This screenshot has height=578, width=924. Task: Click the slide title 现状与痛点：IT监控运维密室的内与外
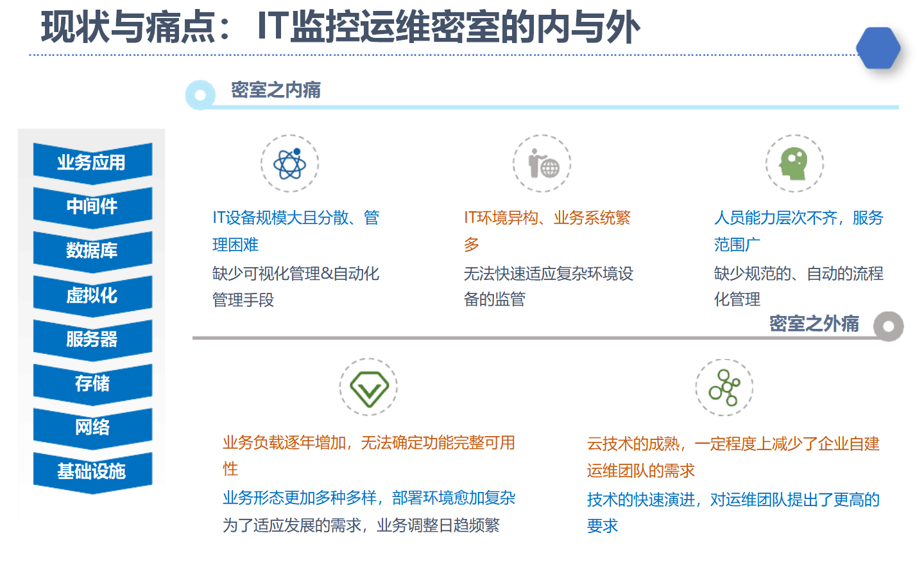click(341, 28)
